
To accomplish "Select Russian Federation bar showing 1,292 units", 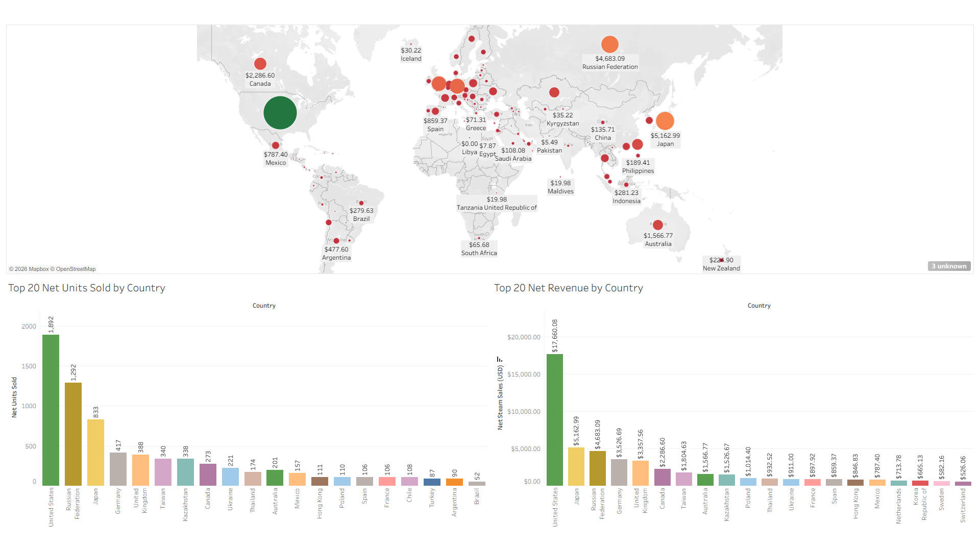I will pyautogui.click(x=73, y=434).
